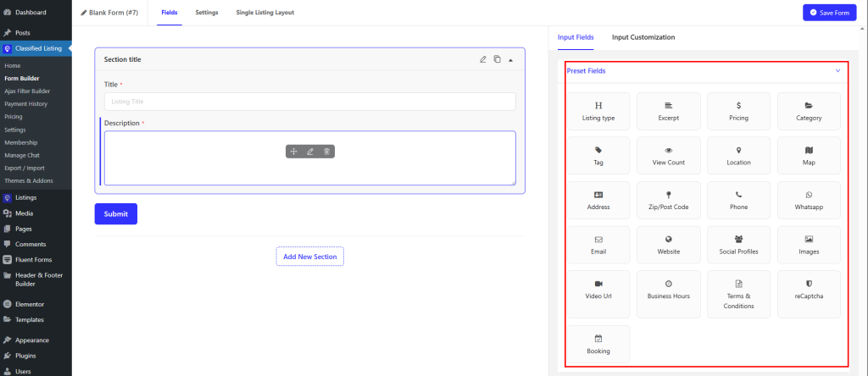Open the Settings tab of form builder

click(207, 12)
